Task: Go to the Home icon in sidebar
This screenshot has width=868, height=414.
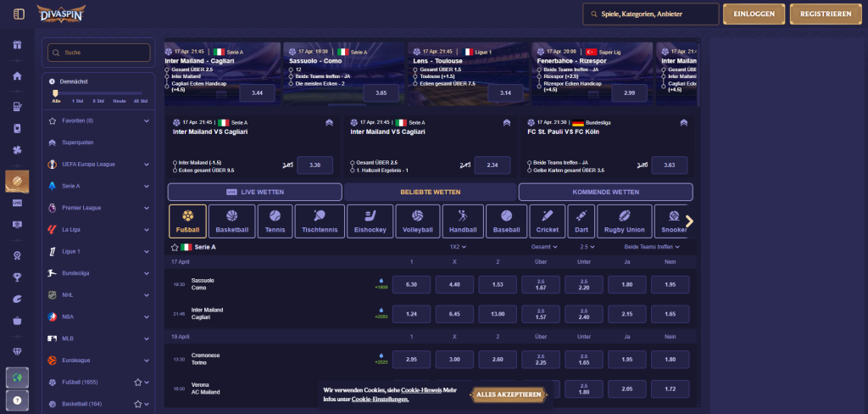Action: click(17, 76)
